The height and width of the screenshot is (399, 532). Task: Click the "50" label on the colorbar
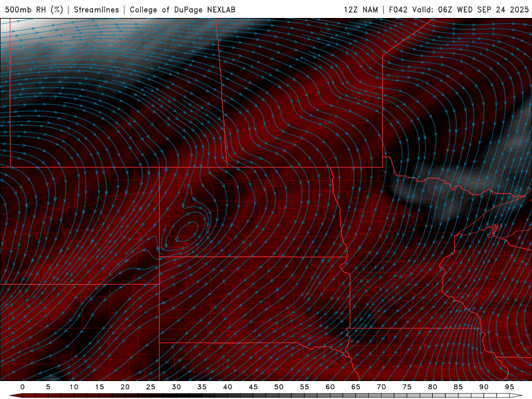(x=279, y=387)
